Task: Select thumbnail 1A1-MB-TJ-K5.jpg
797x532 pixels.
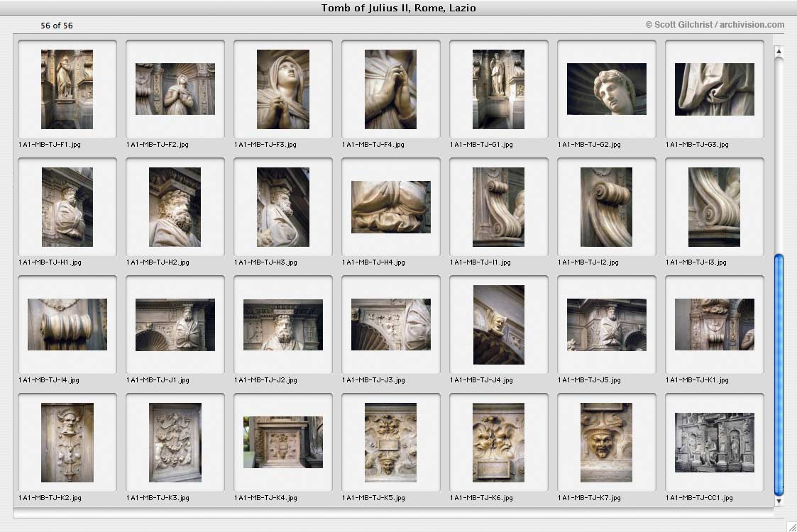Action: point(390,442)
